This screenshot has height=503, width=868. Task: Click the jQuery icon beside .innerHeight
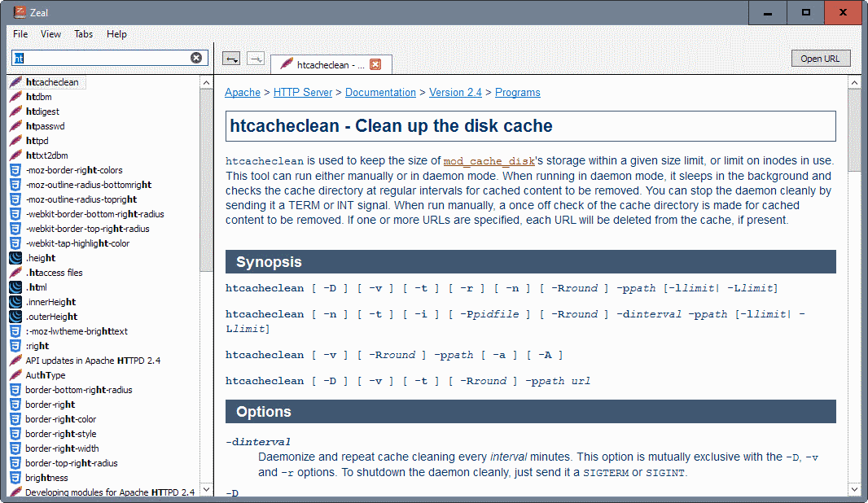(x=15, y=302)
